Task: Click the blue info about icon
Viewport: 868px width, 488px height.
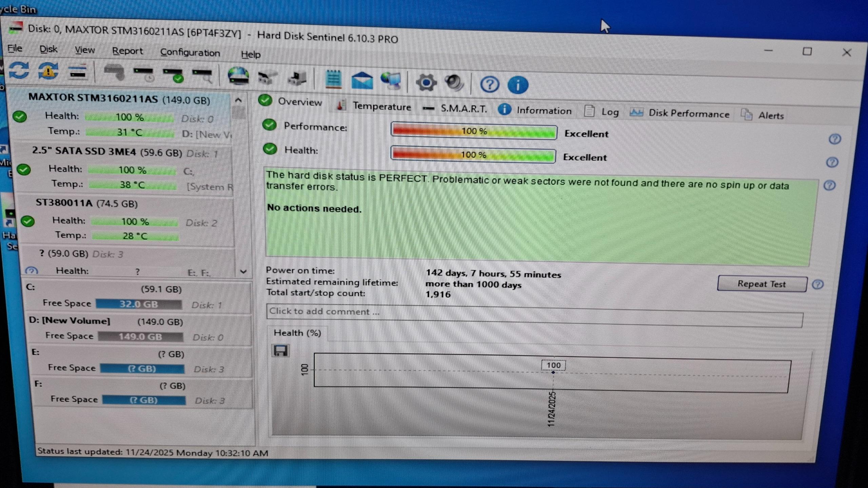Action: pyautogui.click(x=517, y=85)
